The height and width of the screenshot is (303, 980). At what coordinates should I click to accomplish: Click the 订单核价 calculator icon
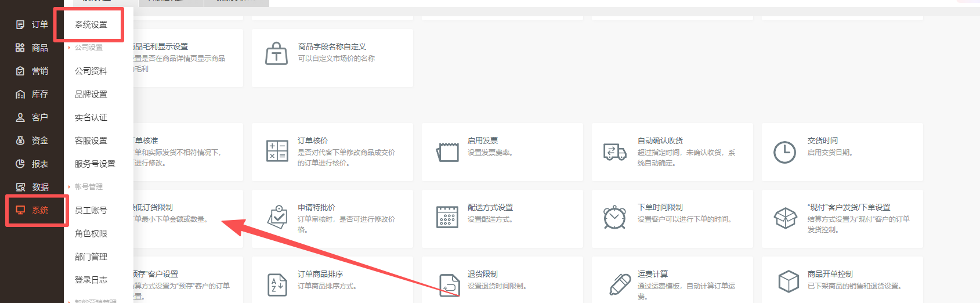click(x=277, y=151)
